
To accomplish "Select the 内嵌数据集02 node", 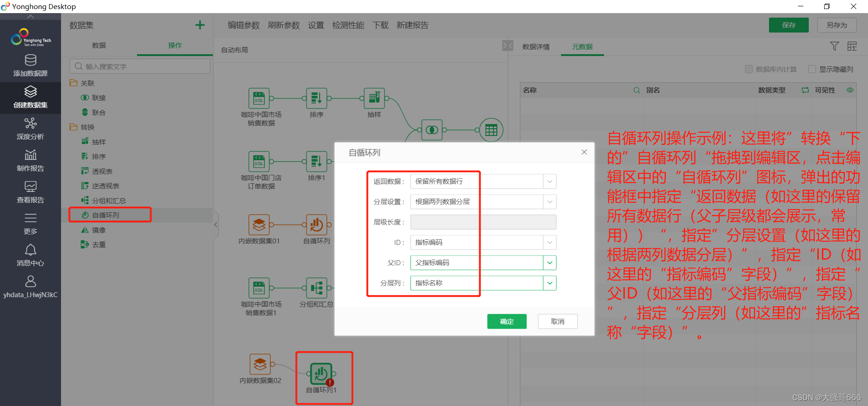I will pos(260,364).
